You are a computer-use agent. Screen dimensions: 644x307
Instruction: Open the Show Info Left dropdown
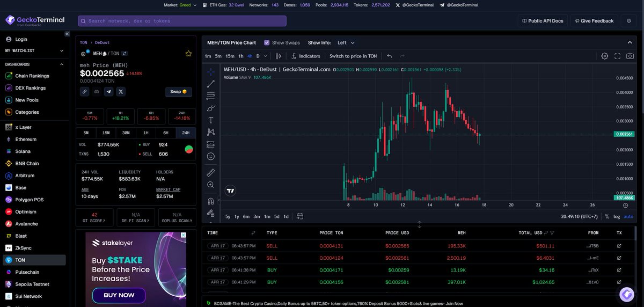click(x=346, y=42)
